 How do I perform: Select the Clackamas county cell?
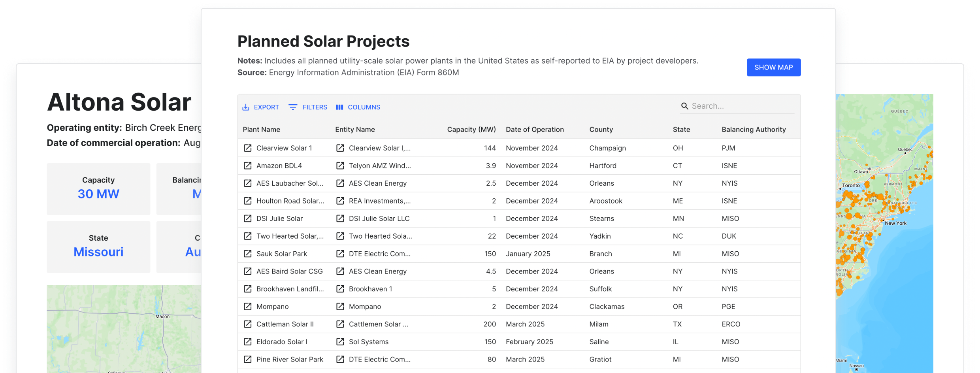(607, 307)
